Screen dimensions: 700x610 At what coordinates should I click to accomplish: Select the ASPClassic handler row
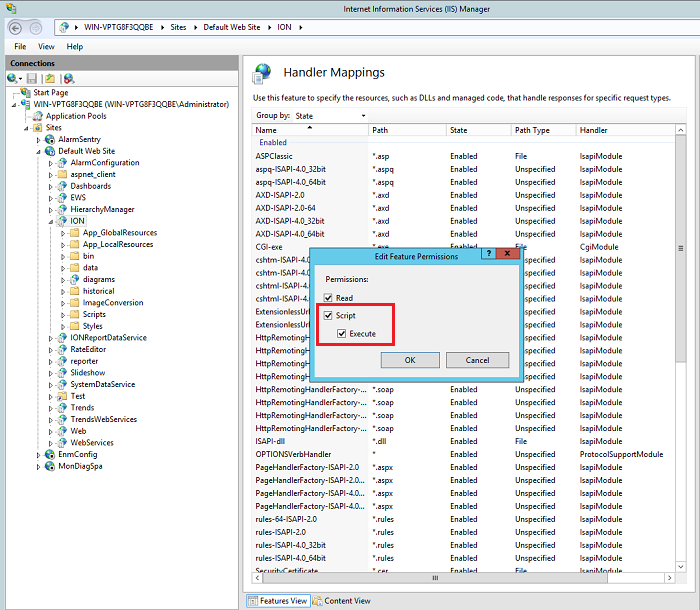pos(463,156)
